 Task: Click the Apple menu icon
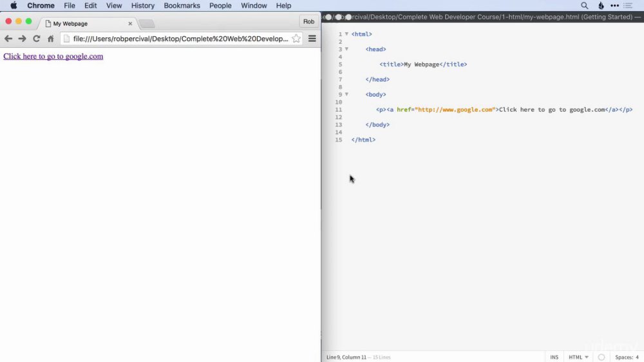14,5
